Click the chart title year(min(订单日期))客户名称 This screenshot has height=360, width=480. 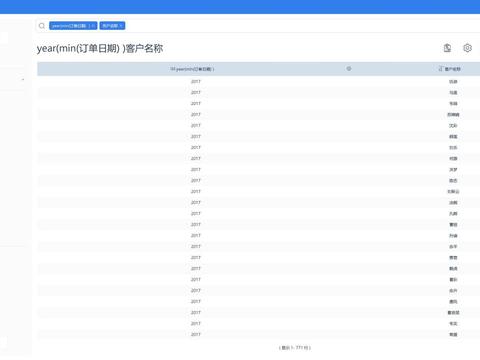click(100, 48)
